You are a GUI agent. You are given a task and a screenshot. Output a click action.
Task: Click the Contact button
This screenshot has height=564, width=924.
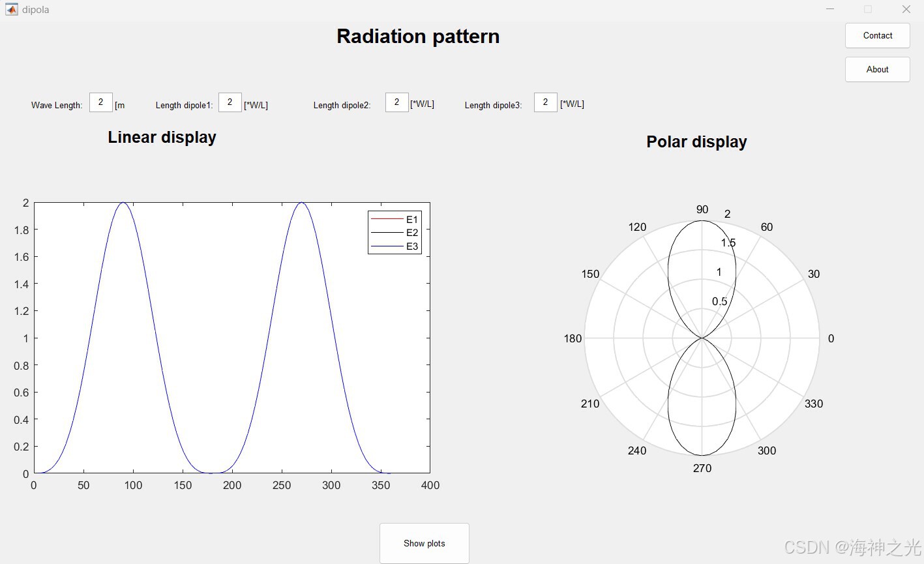[877, 36]
